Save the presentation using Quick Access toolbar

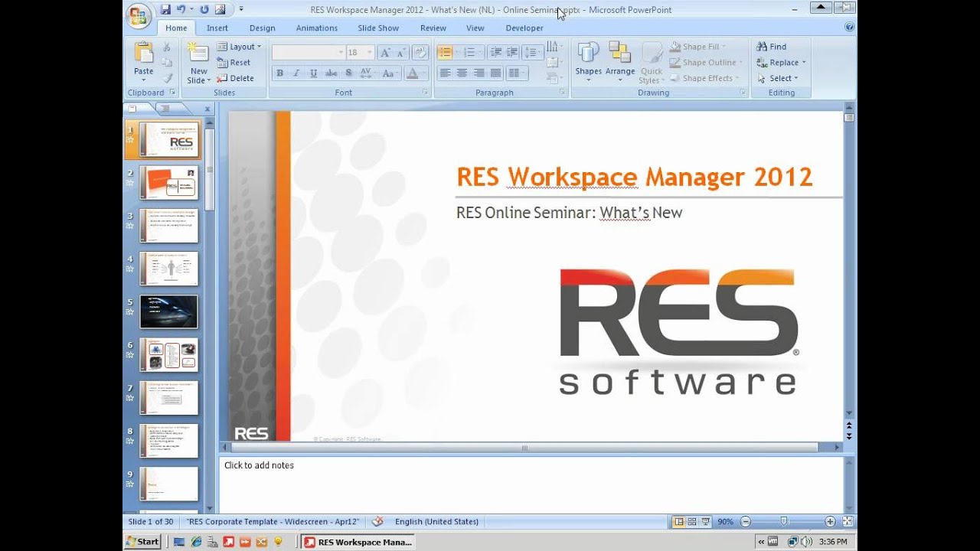pos(166,9)
